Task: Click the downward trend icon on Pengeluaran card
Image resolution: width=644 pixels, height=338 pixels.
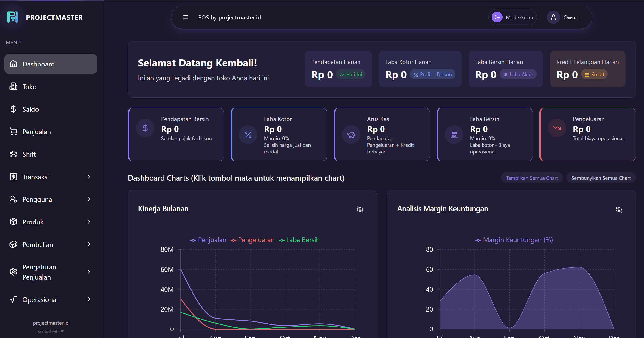Action: (557, 128)
